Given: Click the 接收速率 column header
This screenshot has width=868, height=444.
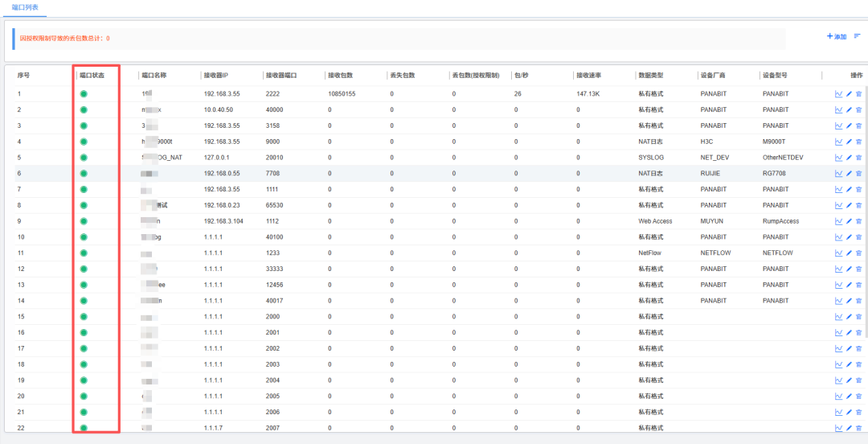Looking at the screenshot, I should tap(588, 76).
